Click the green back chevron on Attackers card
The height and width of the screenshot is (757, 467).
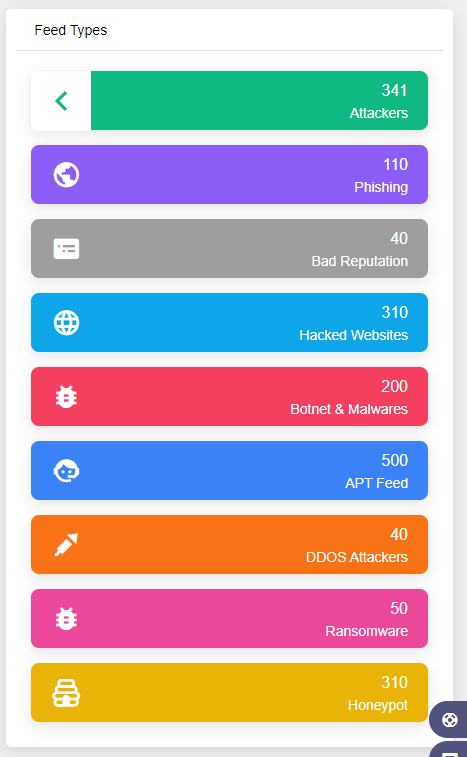click(x=61, y=101)
